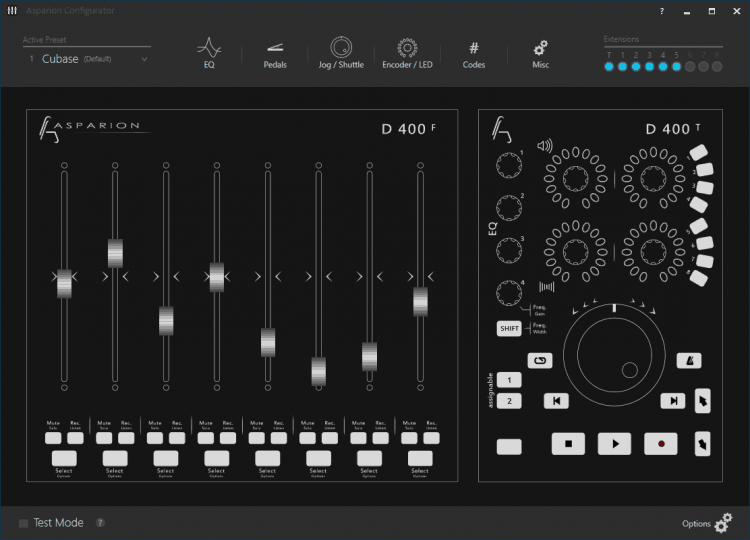The height and width of the screenshot is (540, 750).
Task: Toggle the first channel Mute button
Action: point(53,438)
